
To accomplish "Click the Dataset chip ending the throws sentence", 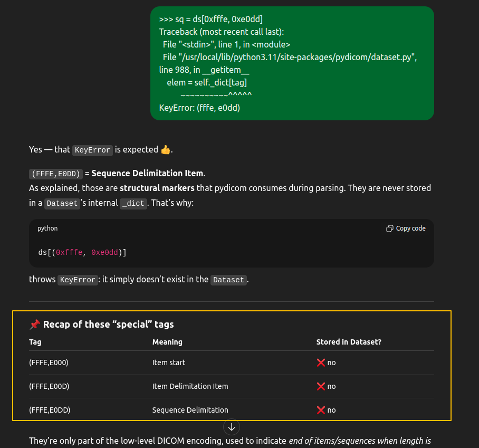I will [x=228, y=280].
